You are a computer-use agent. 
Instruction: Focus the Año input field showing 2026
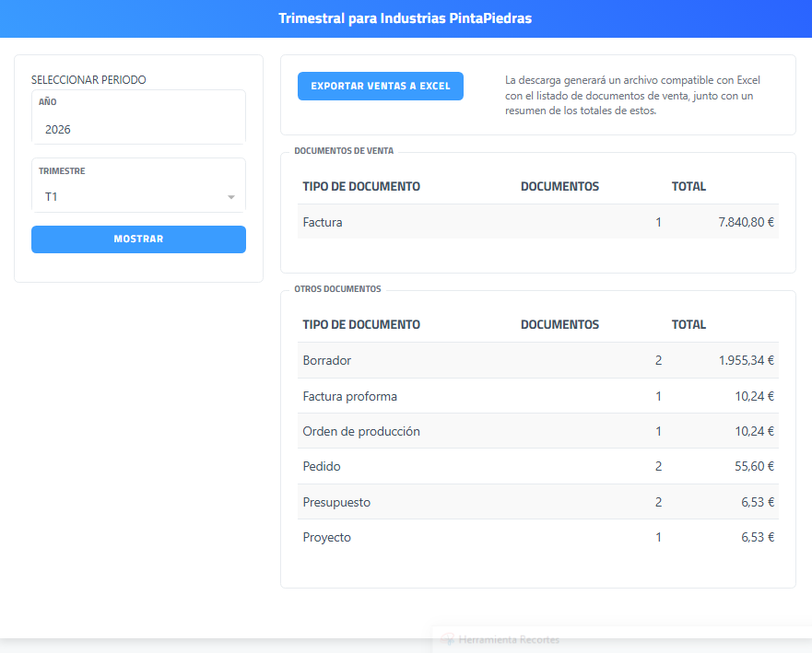(x=138, y=129)
